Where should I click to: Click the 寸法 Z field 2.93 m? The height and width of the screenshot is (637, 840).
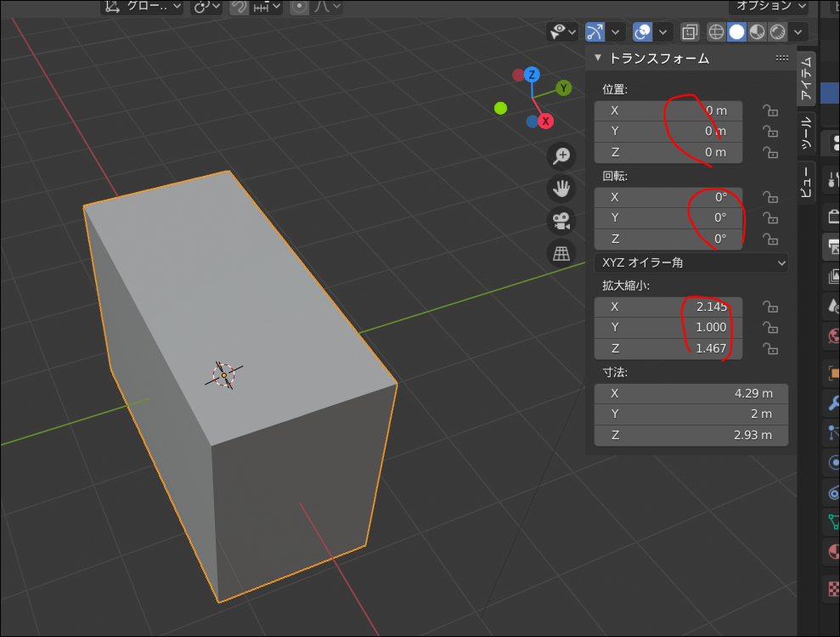(691, 436)
